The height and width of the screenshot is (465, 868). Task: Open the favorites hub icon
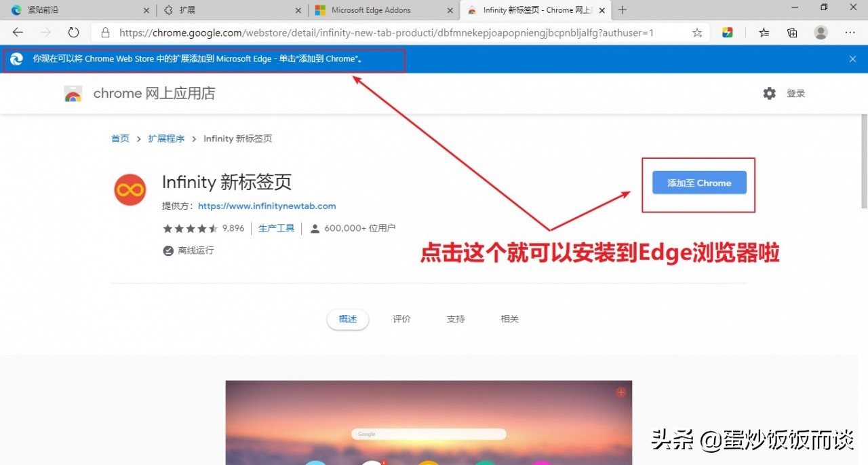coord(764,32)
